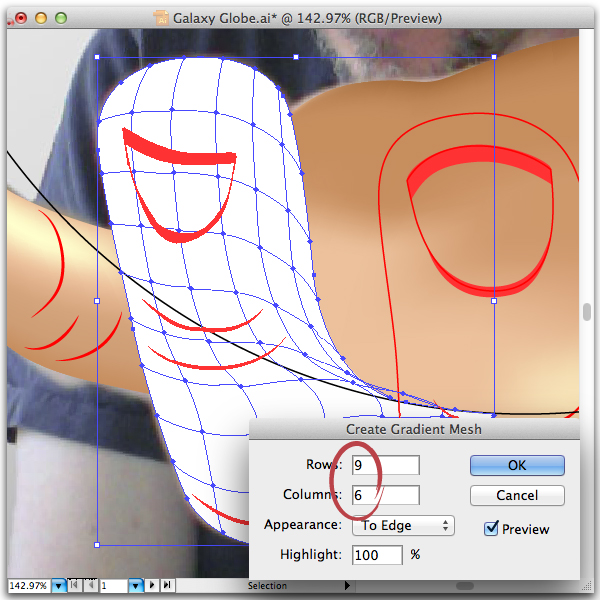This screenshot has height=600, width=600.
Task: Click the vertical scrollbar thumb
Action: click(587, 311)
